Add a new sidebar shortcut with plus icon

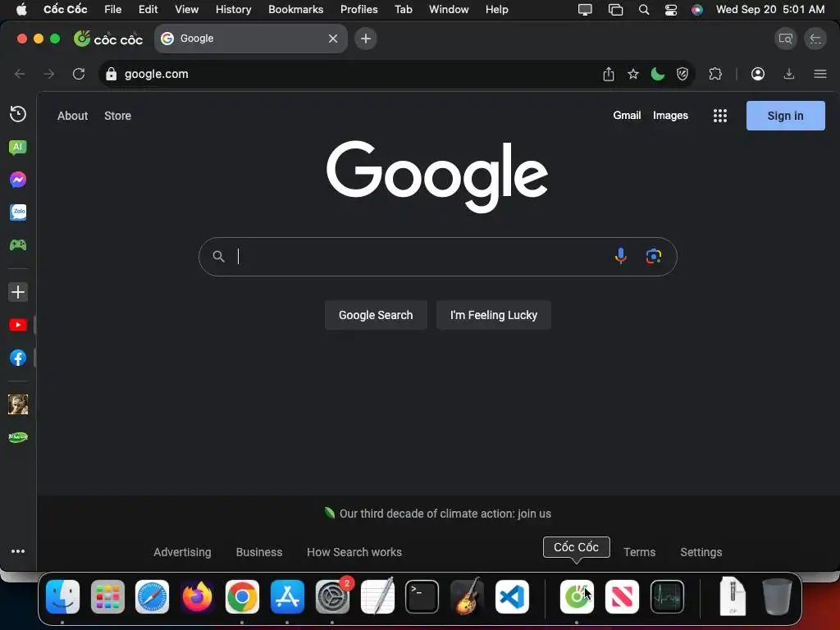(18, 292)
